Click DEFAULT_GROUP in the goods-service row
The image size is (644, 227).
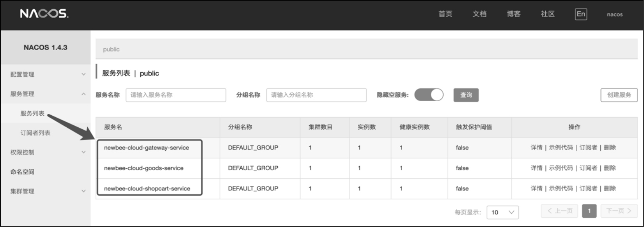coord(253,168)
